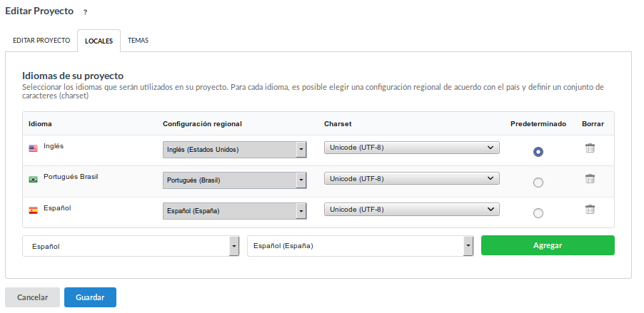Click the United States flag icon
The width and height of the screenshot is (644, 313).
33,148
